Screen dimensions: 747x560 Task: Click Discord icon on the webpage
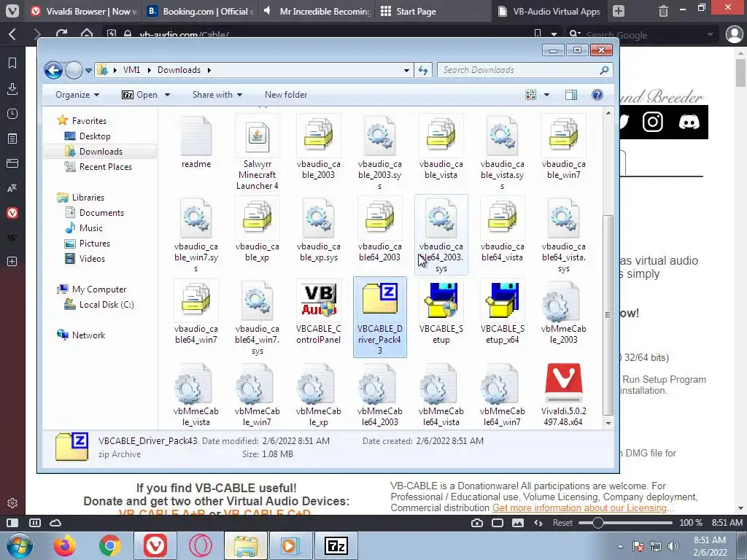pos(689,122)
